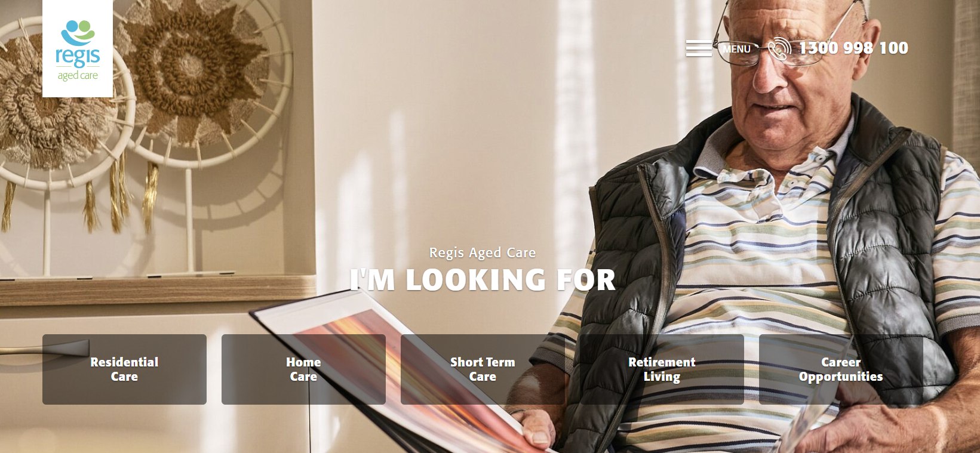Click the Regis aged care logo
980x453 pixels.
click(x=78, y=48)
